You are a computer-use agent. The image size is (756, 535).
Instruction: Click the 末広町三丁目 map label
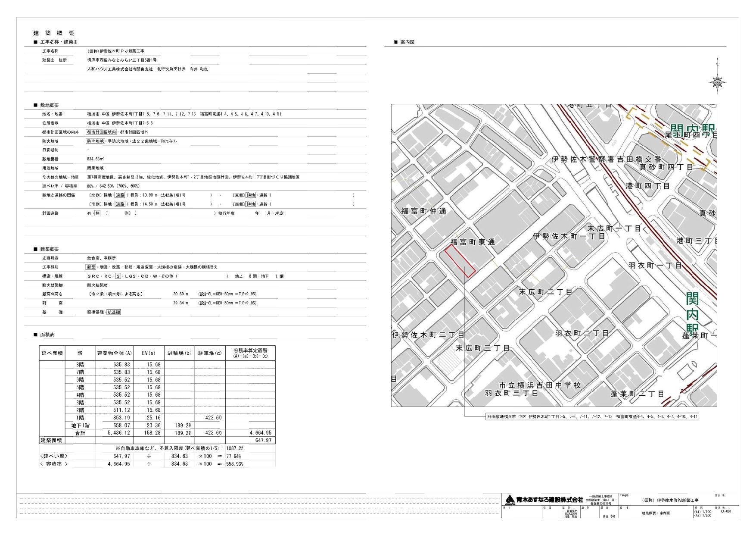click(483, 348)
